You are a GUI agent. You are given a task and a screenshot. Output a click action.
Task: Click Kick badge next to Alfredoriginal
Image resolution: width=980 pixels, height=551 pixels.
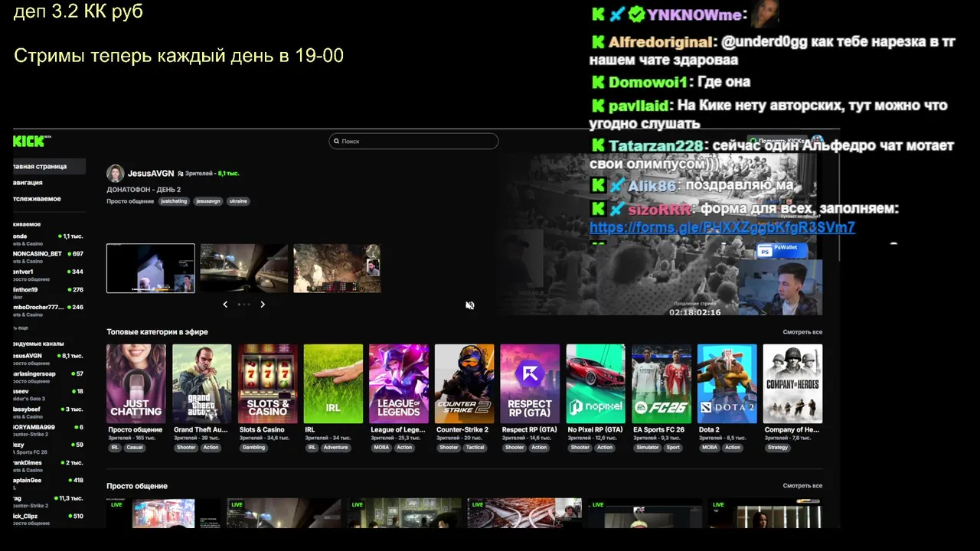(x=598, y=42)
